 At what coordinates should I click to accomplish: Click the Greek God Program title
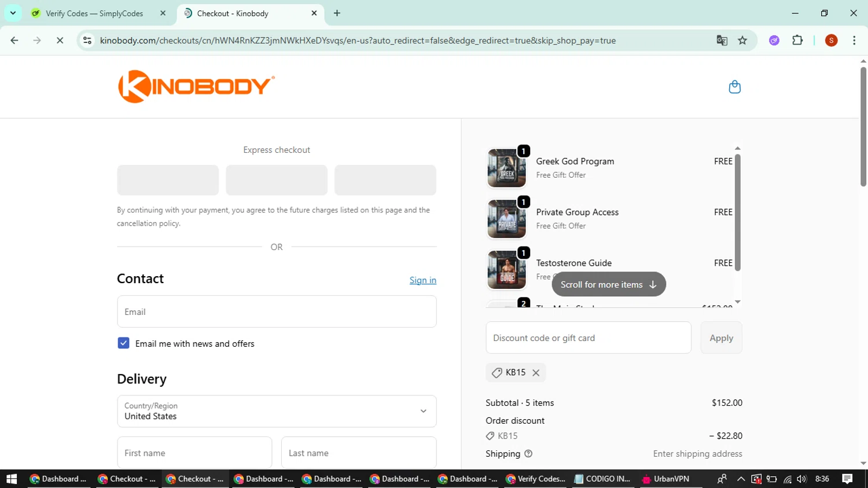click(575, 162)
